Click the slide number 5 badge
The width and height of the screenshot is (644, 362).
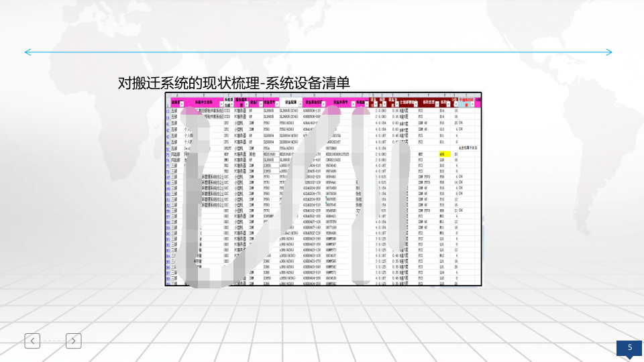point(629,349)
